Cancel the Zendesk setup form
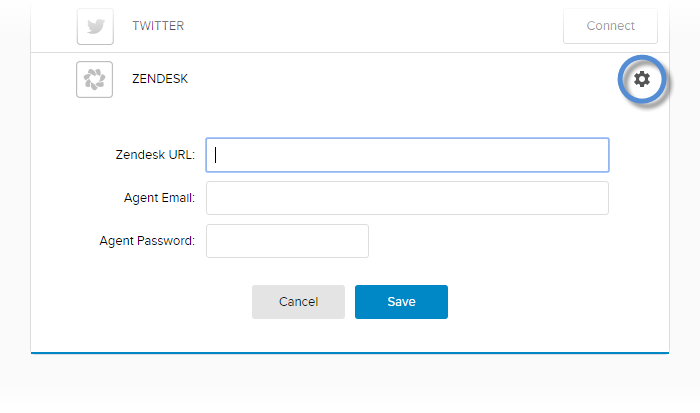Viewport: 700px width, 413px height. coord(298,302)
